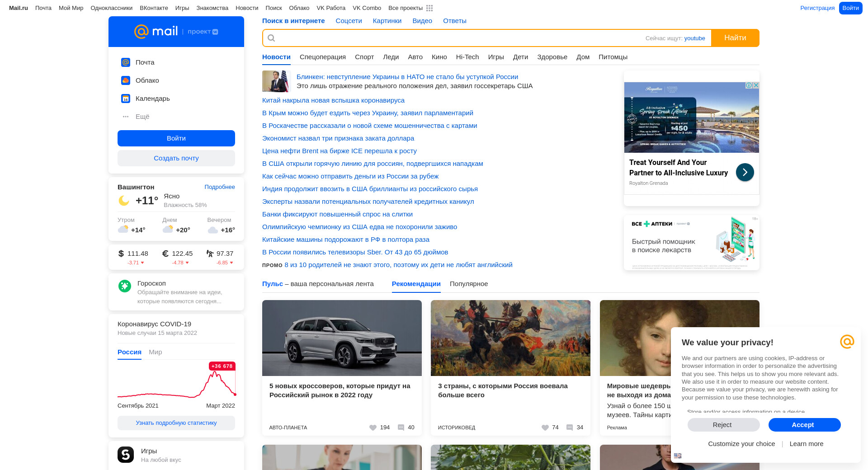
Task: Open the Облако cloud icon
Action: pyautogui.click(x=126, y=80)
